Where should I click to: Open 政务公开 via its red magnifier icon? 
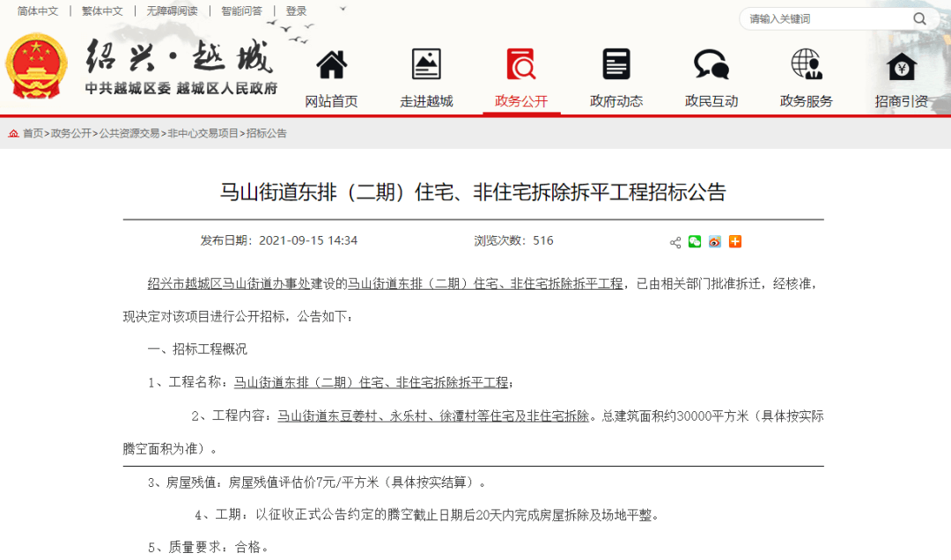tap(520, 63)
